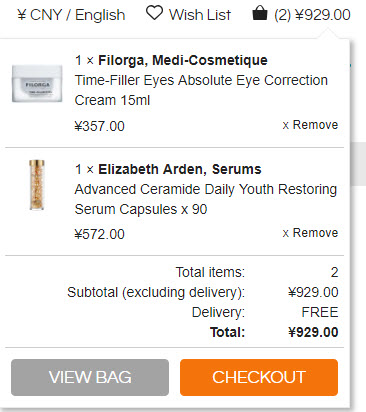Open the Wish List link
This screenshot has width=366, height=412.
(x=200, y=15)
